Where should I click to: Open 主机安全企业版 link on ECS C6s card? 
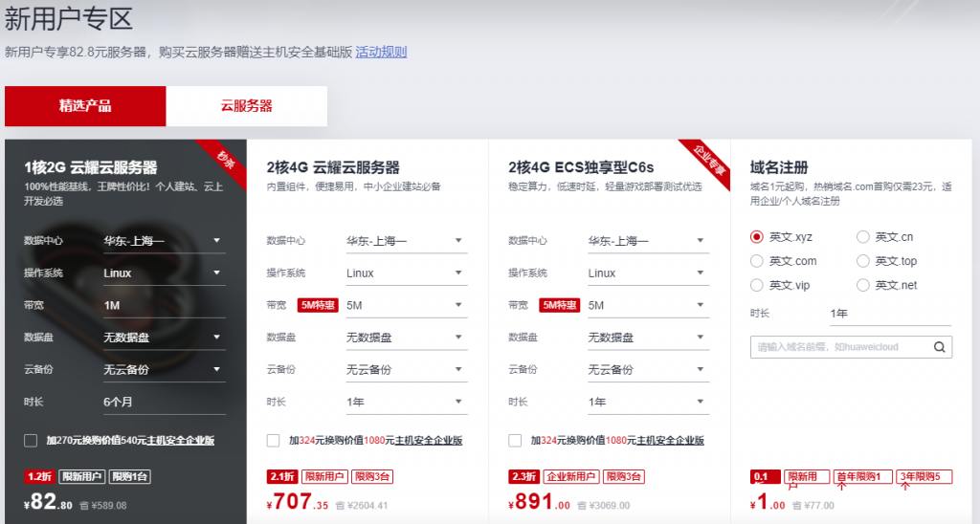(671, 440)
